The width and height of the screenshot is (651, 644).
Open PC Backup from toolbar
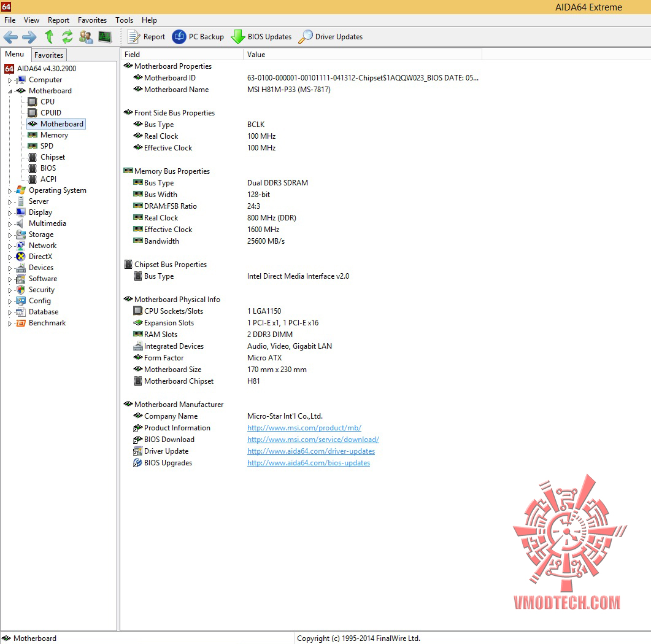click(x=198, y=37)
